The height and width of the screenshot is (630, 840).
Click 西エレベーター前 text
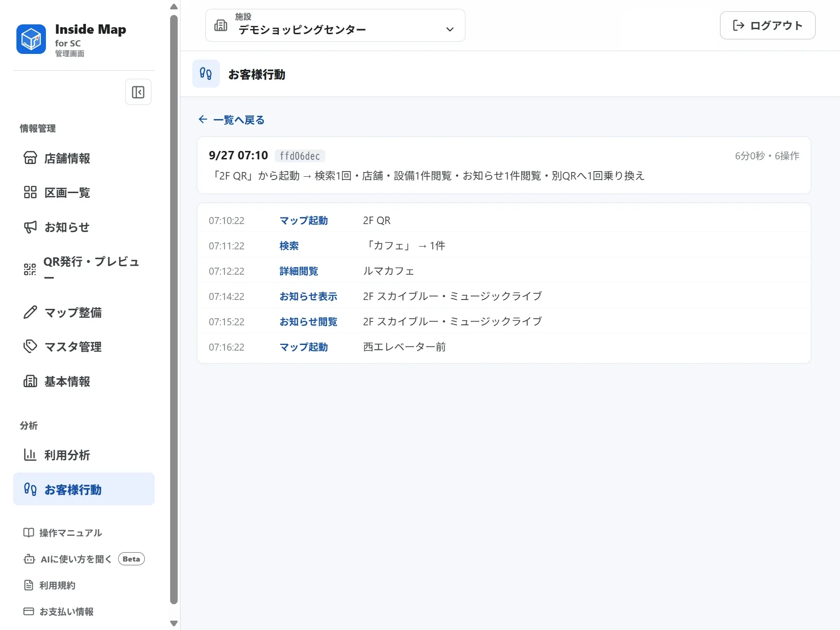pos(405,347)
